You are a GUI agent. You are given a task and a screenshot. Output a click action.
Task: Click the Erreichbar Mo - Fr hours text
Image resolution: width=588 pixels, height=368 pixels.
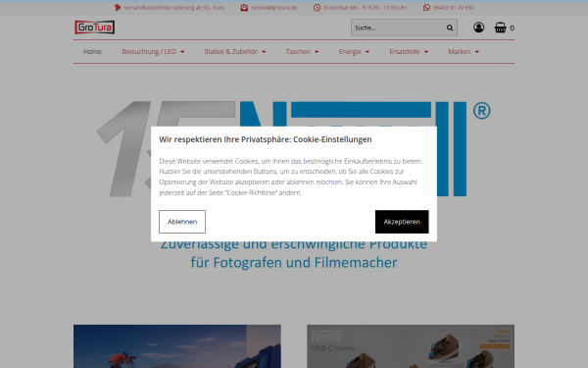(x=365, y=8)
